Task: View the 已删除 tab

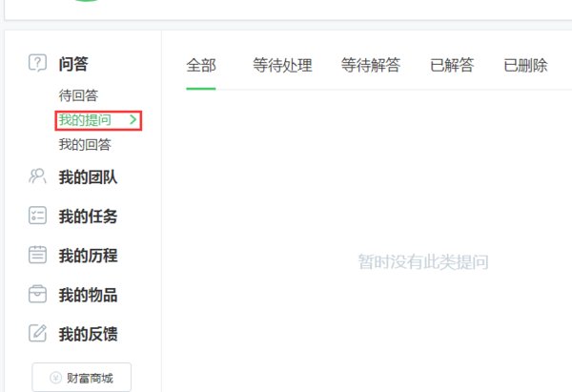Action: [x=525, y=66]
